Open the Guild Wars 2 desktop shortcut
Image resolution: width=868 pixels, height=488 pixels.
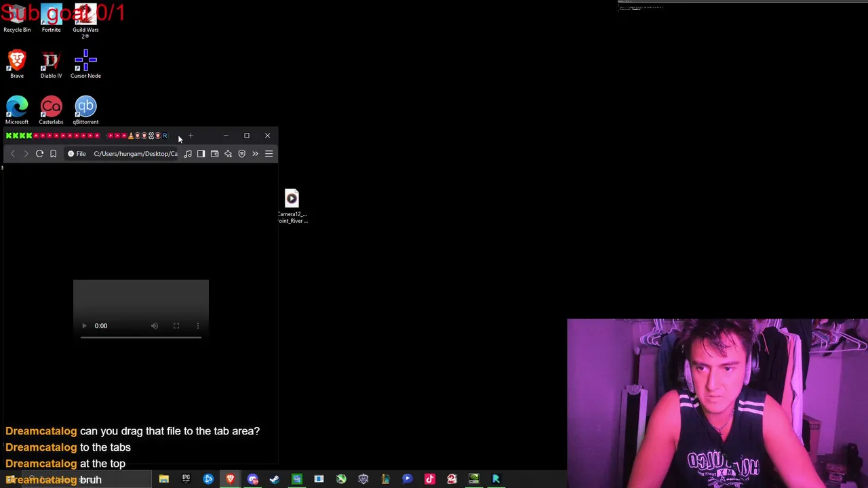[85, 20]
